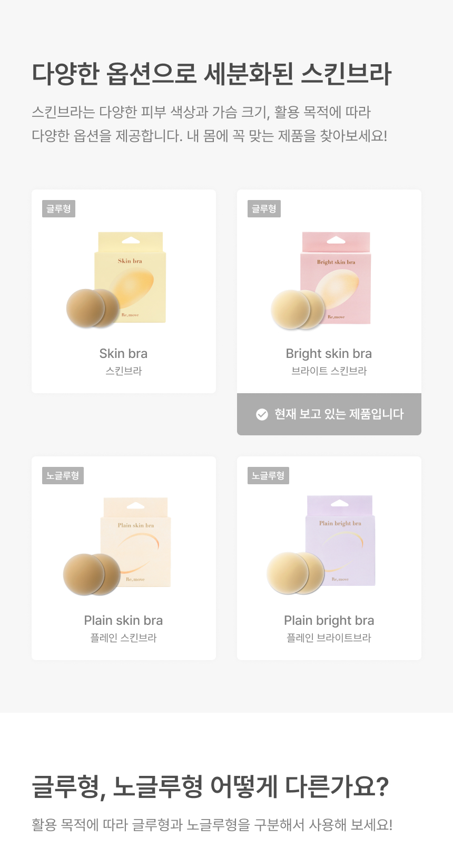453x868 pixels.
Task: Click the Plain skin bra product image
Action: (x=117, y=546)
